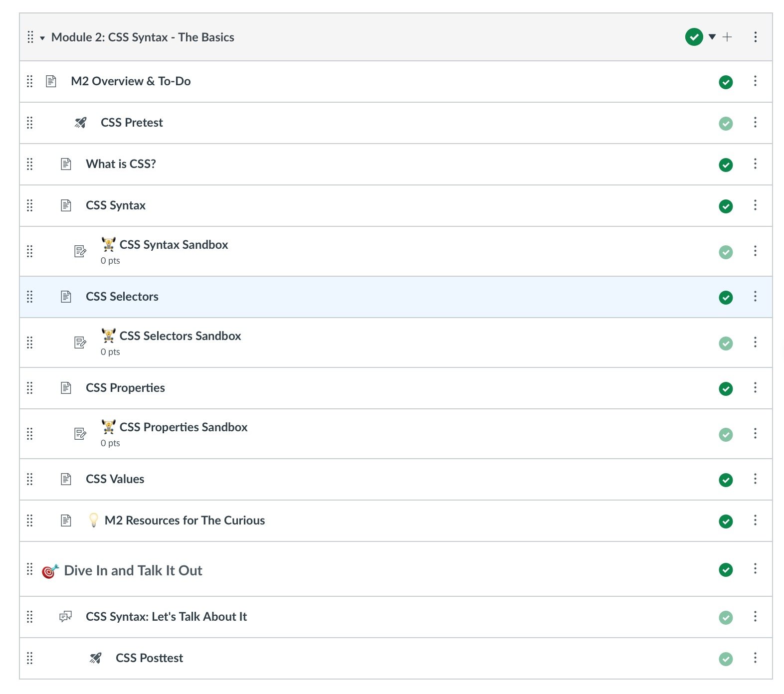
Task: Open the Module 2 header kebab options menu
Action: click(x=755, y=37)
